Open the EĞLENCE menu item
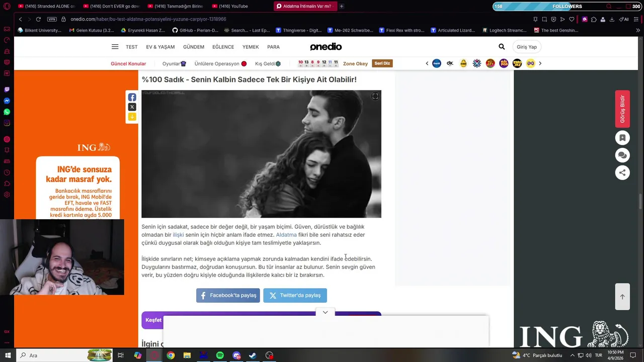This screenshot has width=644, height=362. 223,47
